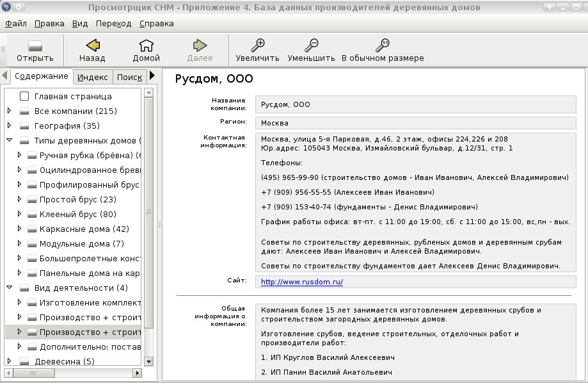Expand the География (35) node
The image size is (588, 383).
point(10,126)
